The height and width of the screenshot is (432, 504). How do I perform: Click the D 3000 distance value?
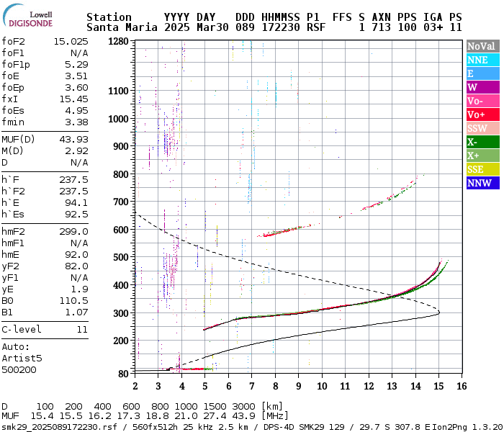click(x=243, y=407)
